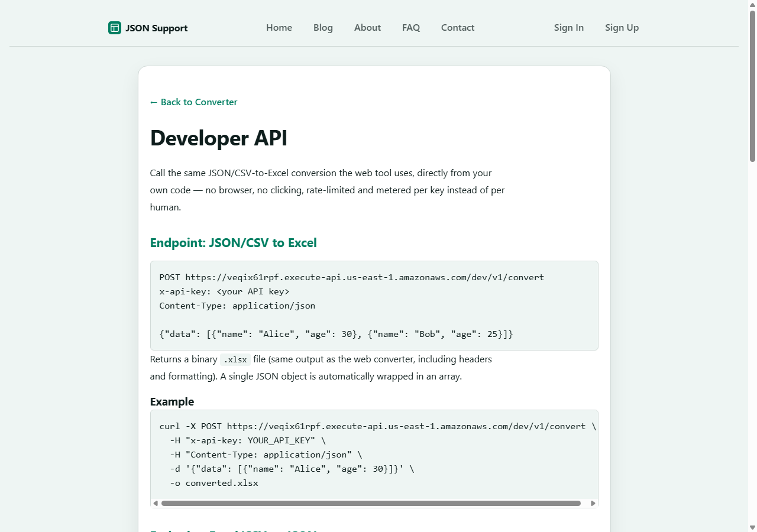Click the page scrollbar up arrow
This screenshot has width=757, height=532.
click(752, 5)
